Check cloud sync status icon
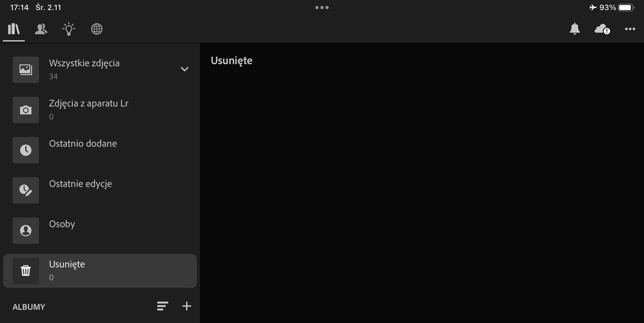 click(x=602, y=29)
